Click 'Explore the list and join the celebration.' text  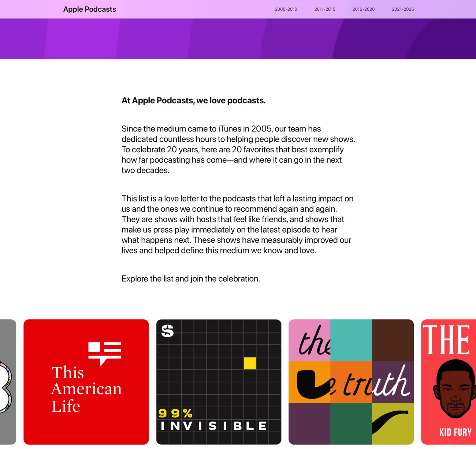click(x=191, y=279)
